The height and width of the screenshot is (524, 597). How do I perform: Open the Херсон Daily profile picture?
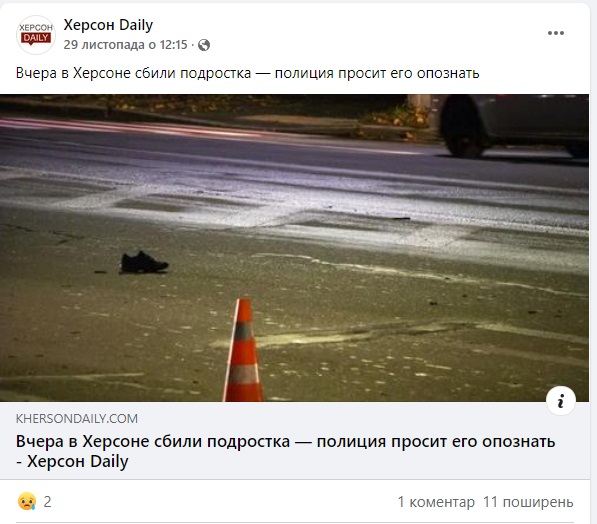tap(36, 35)
